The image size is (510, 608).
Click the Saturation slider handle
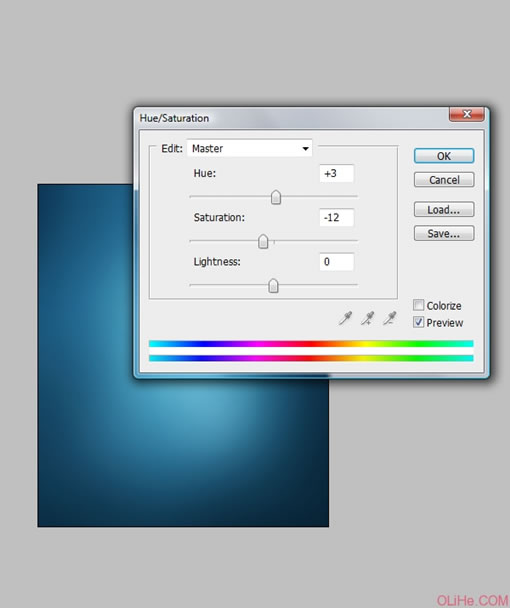[x=263, y=241]
